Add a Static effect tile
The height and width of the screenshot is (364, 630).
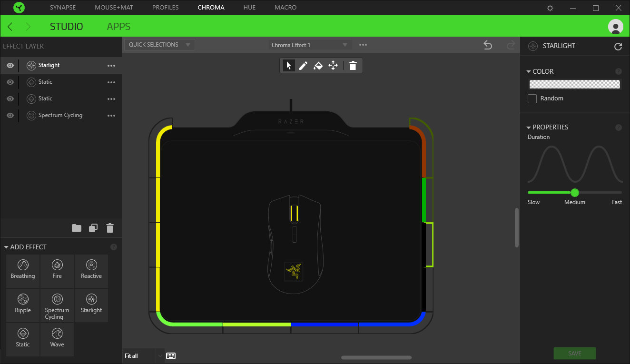coord(23,339)
